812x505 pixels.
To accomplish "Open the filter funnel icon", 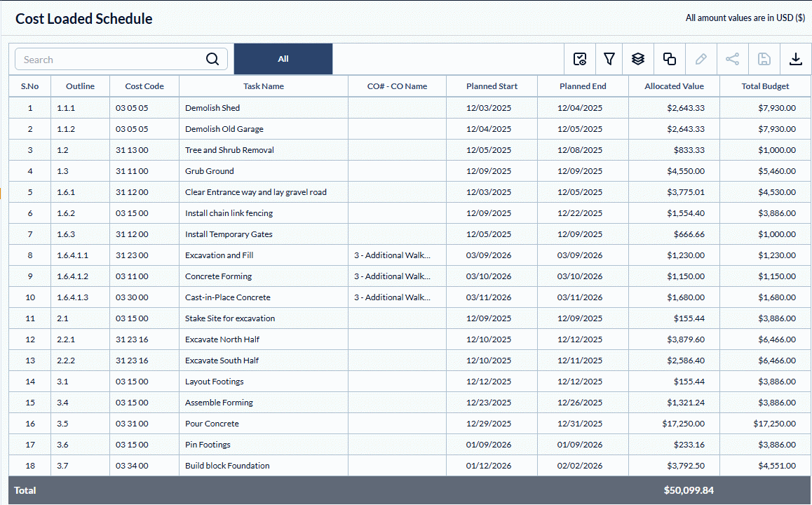I will click(609, 59).
